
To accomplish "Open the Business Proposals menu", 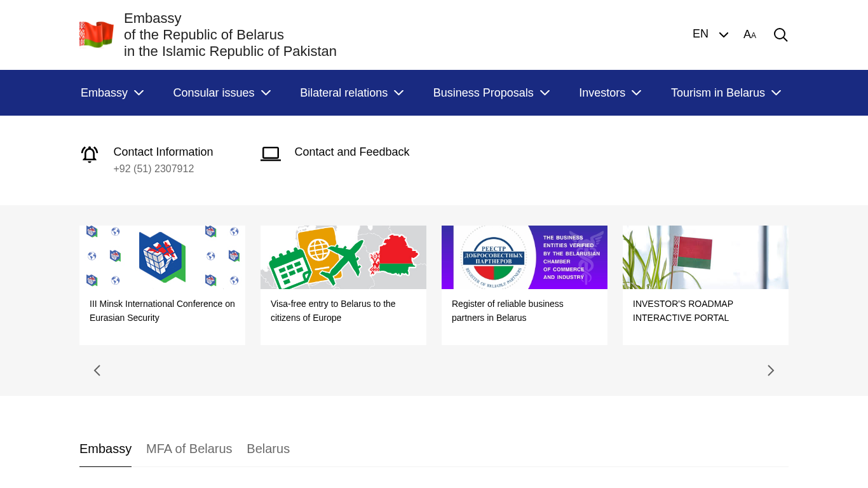I will (x=491, y=93).
